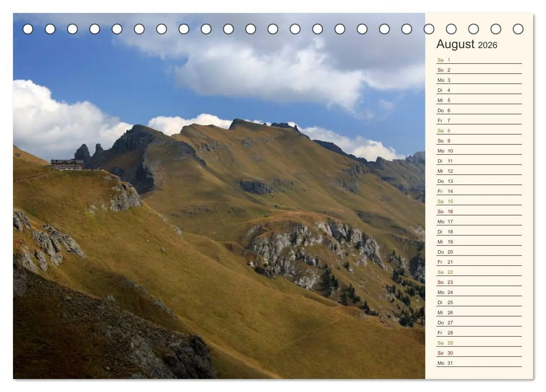Select the row 'Mo 17'
The height and width of the screenshot is (392, 546).
coord(479,221)
